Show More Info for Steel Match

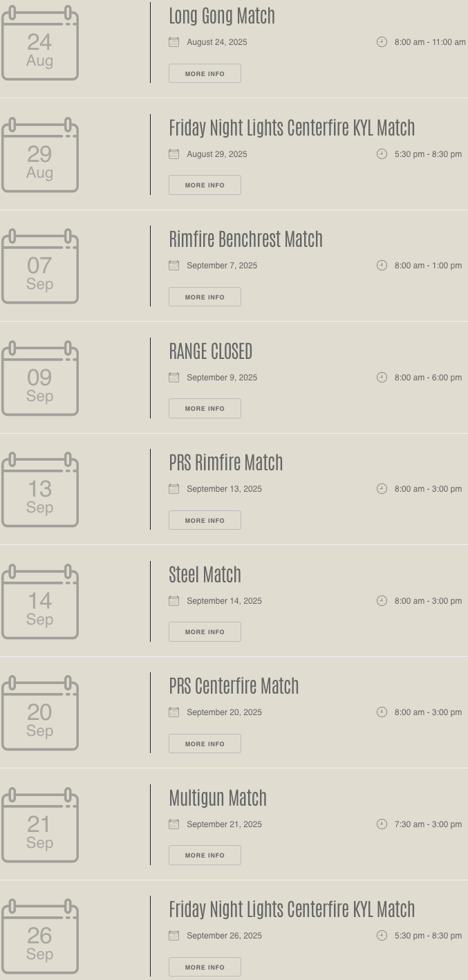[205, 631]
